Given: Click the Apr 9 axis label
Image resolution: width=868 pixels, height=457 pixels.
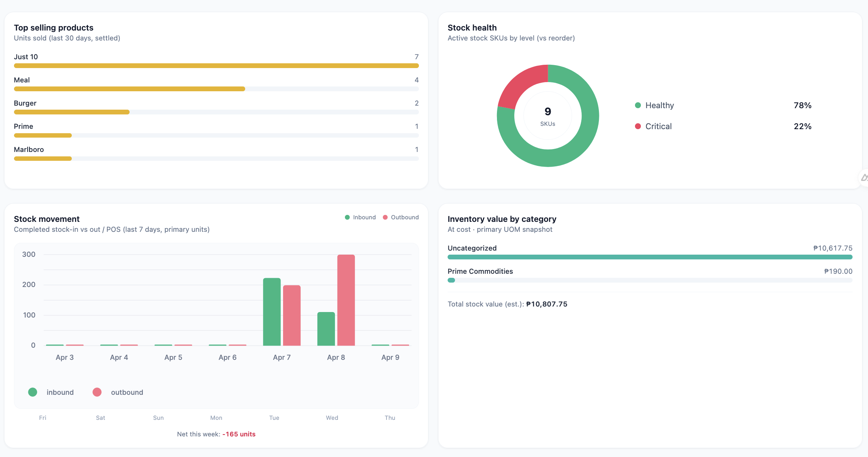Looking at the screenshot, I should tap(390, 357).
